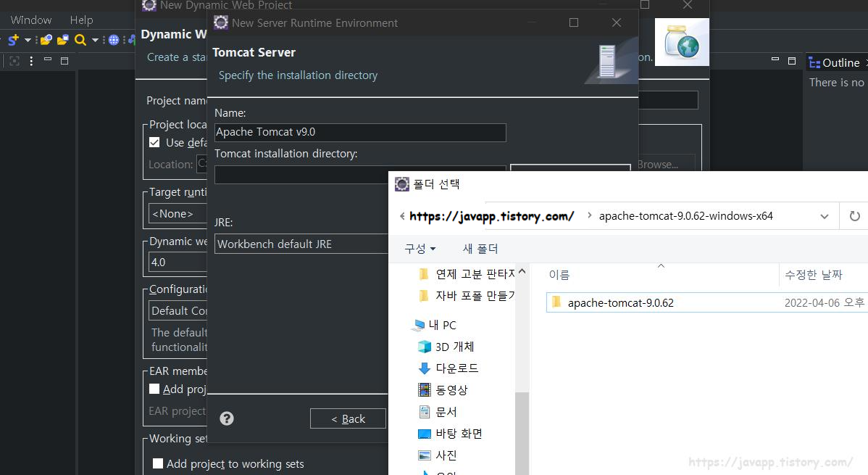The width and height of the screenshot is (868, 475).
Task: Open 문서 documents folder
Action: [438, 412]
